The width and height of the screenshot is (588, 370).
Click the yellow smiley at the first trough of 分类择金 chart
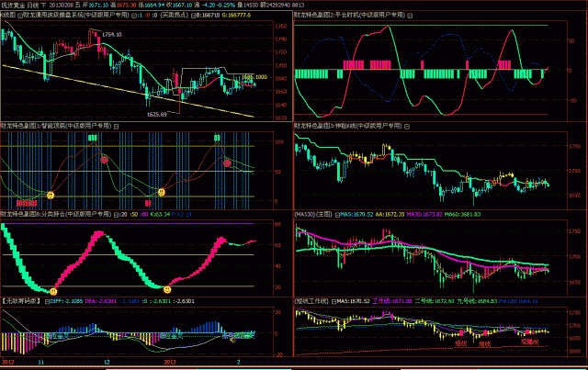click(53, 291)
